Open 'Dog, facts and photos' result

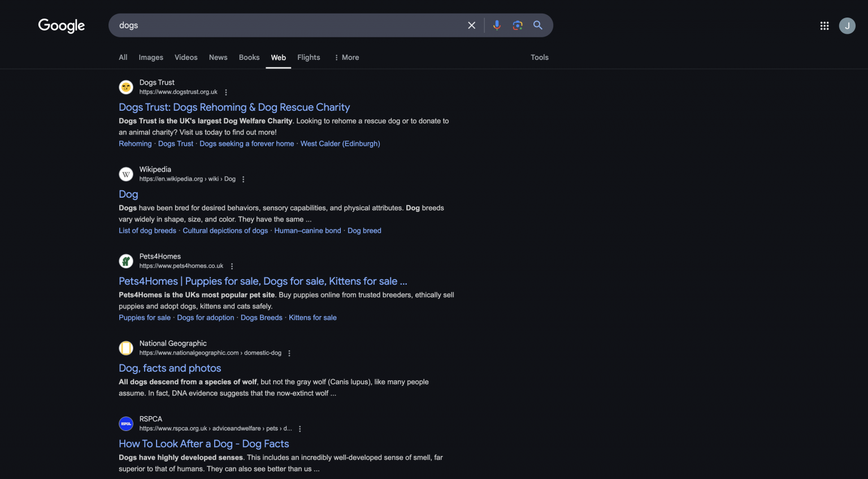[170, 368]
